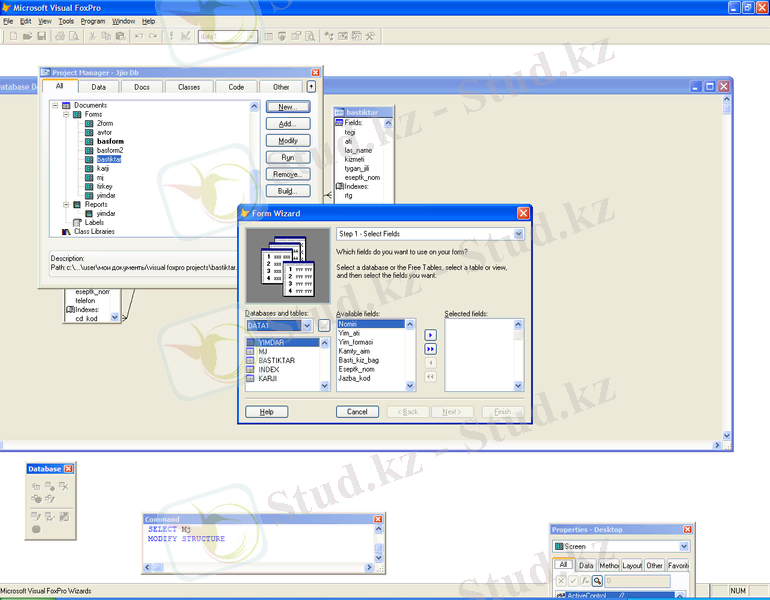Click the Save icon in toolbar

coord(41,36)
